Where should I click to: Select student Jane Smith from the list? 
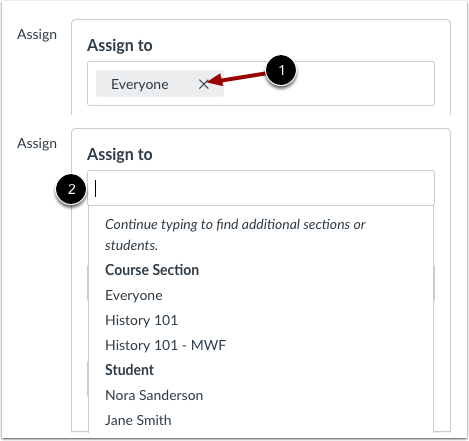138,420
